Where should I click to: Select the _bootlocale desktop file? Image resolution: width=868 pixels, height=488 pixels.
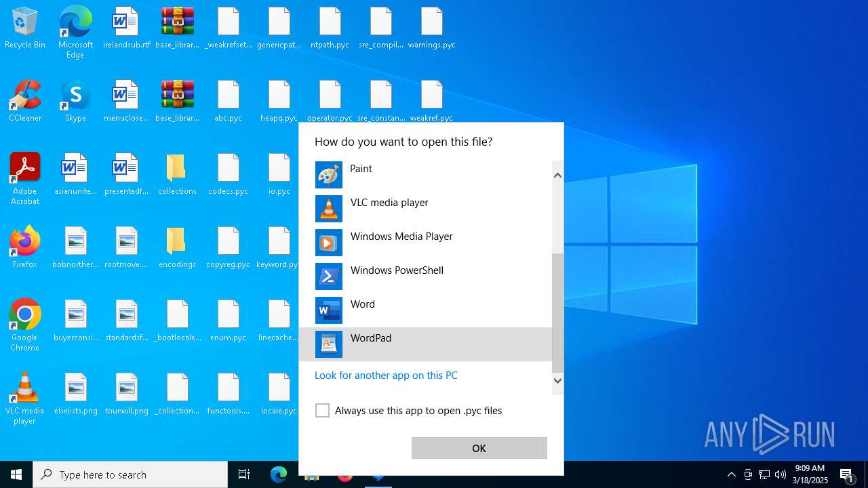[x=177, y=321]
